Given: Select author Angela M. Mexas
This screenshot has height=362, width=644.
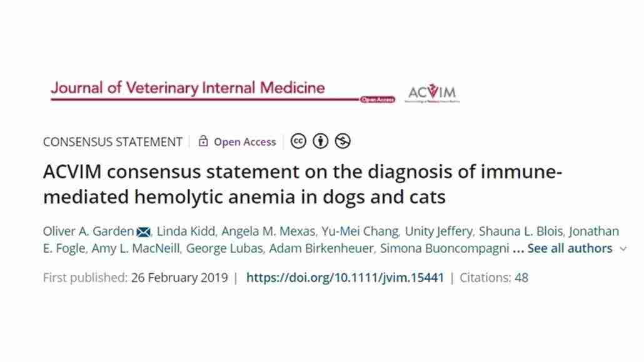Looking at the screenshot, I should [268, 231].
